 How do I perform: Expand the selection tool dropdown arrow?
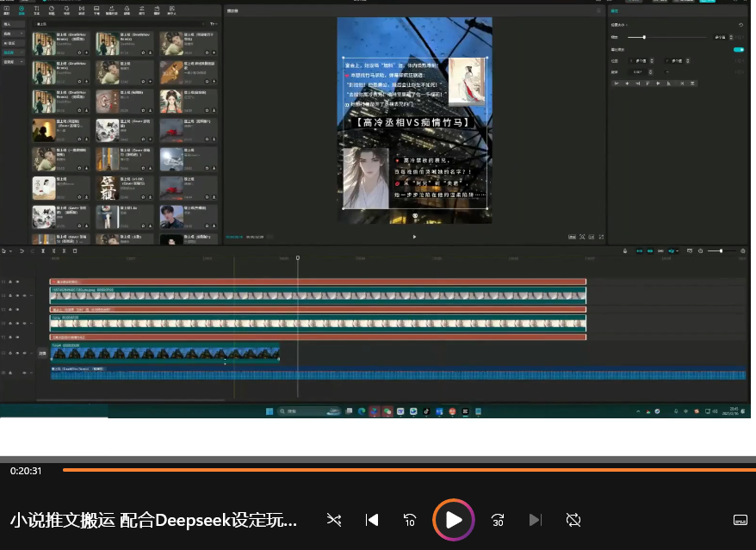(10, 251)
